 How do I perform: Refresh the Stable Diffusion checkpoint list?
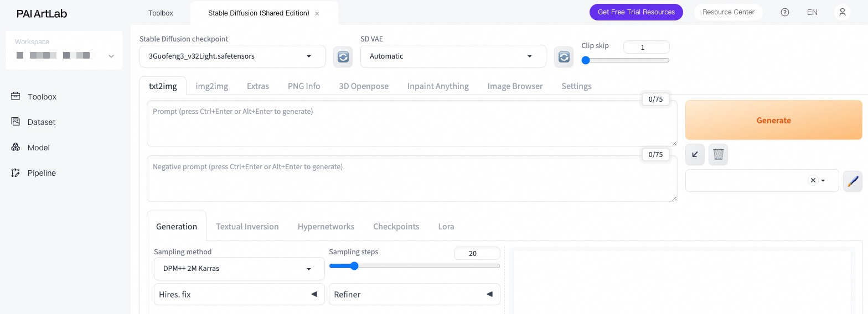(343, 56)
